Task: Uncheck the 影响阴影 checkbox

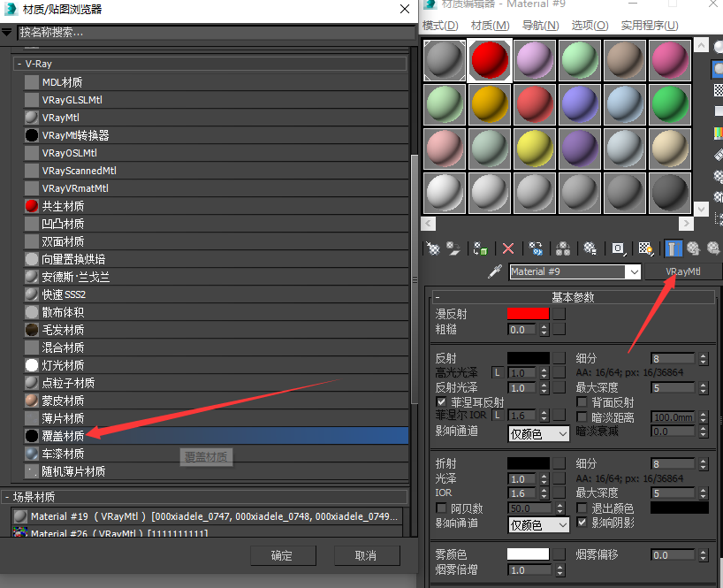Action: coord(582,522)
